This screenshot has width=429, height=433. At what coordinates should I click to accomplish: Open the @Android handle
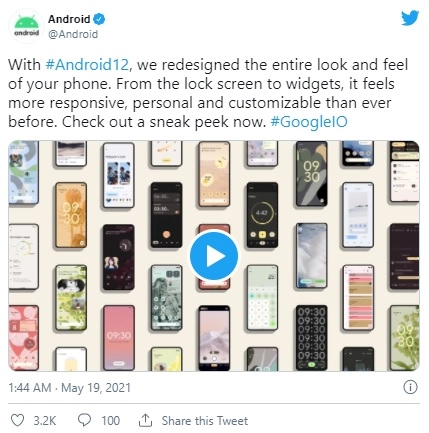click(x=73, y=34)
